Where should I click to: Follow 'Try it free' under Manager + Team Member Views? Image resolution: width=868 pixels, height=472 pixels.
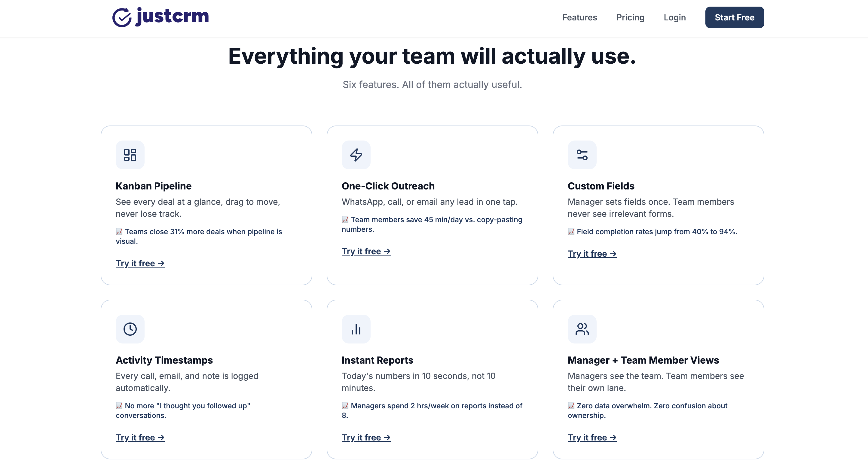(592, 437)
